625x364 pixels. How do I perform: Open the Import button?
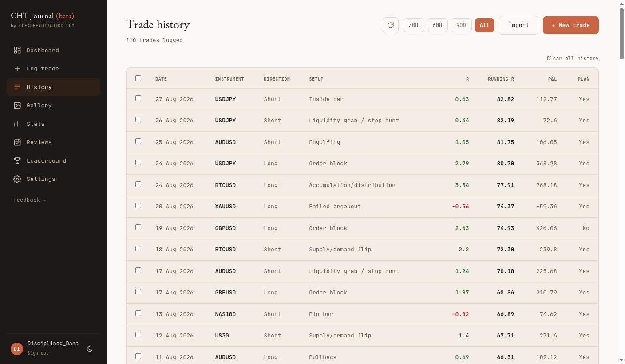(518, 25)
